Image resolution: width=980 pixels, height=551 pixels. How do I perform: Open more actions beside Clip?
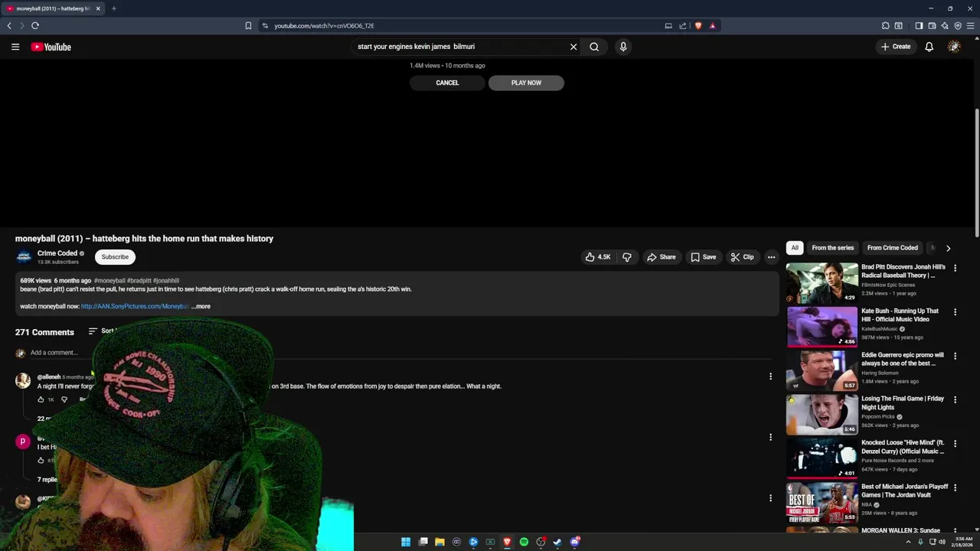click(x=772, y=257)
